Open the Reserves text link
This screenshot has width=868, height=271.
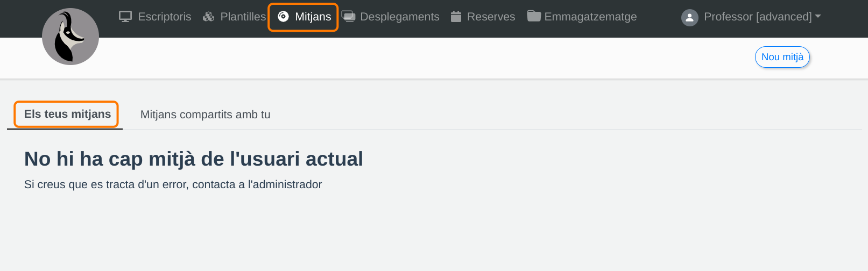pyautogui.click(x=491, y=17)
